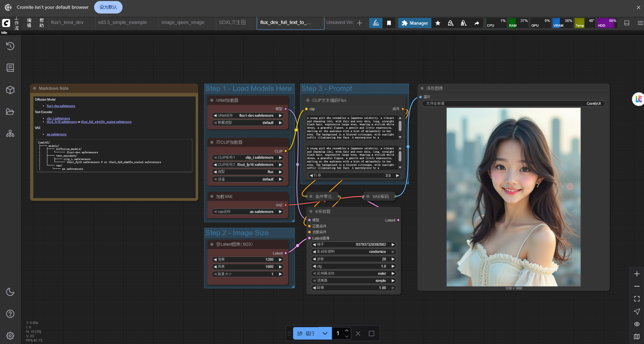Open the 采样器名称 euler selector
The height and width of the screenshot is (344, 644).
coord(353,273)
